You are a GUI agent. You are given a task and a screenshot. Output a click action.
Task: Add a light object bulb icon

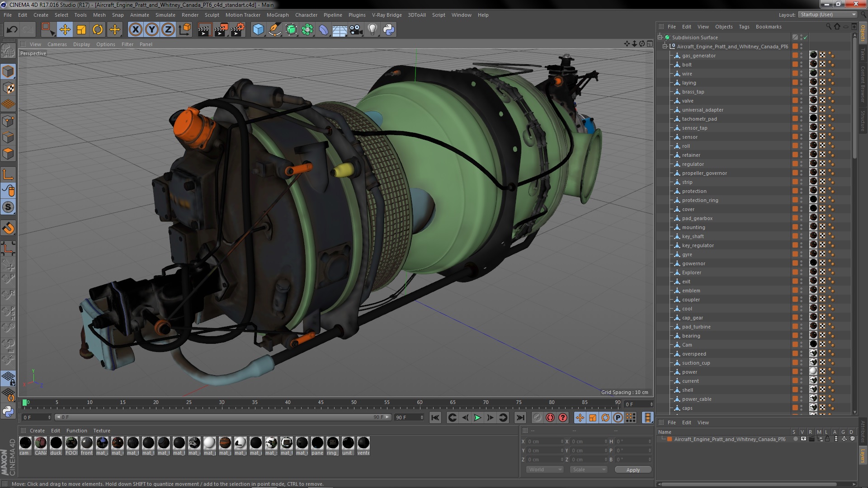point(372,30)
